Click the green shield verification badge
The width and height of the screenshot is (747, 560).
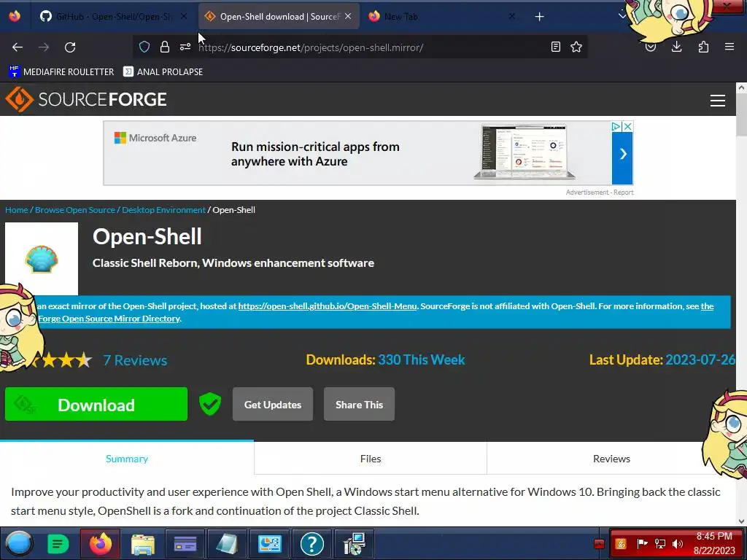point(210,404)
